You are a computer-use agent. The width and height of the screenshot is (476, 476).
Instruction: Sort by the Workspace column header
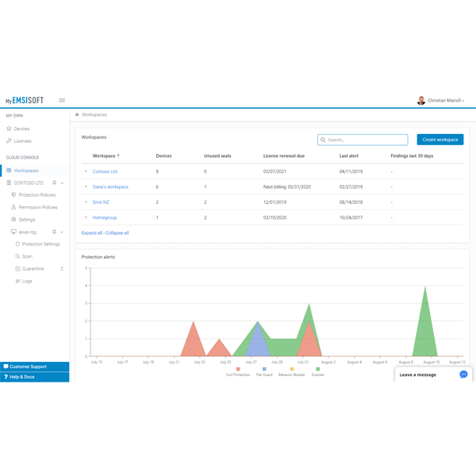tap(104, 155)
